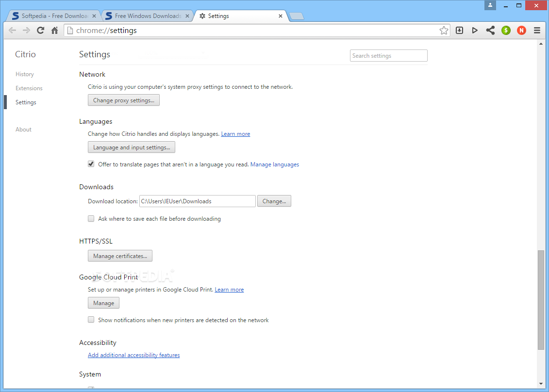The height and width of the screenshot is (392, 549).
Task: Bookmark this page with the star
Action: click(444, 31)
